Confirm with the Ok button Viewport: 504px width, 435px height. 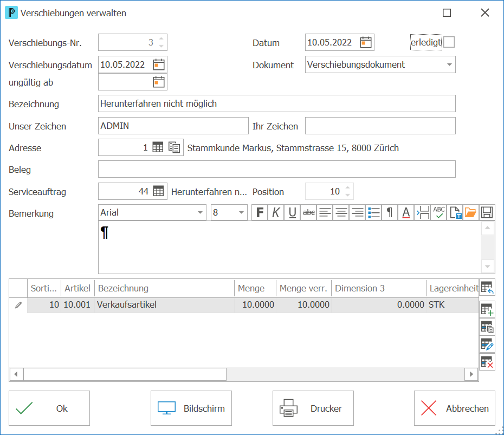pos(49,408)
